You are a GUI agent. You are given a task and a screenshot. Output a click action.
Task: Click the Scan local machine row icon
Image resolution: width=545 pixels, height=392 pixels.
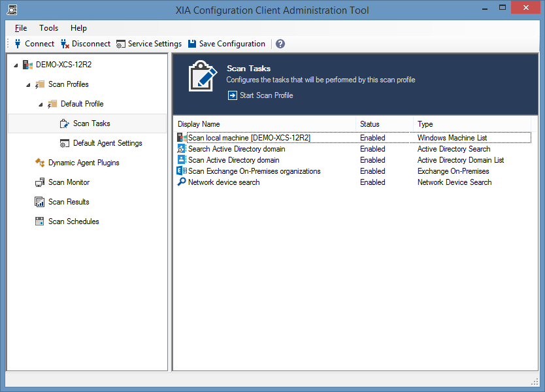coord(182,138)
